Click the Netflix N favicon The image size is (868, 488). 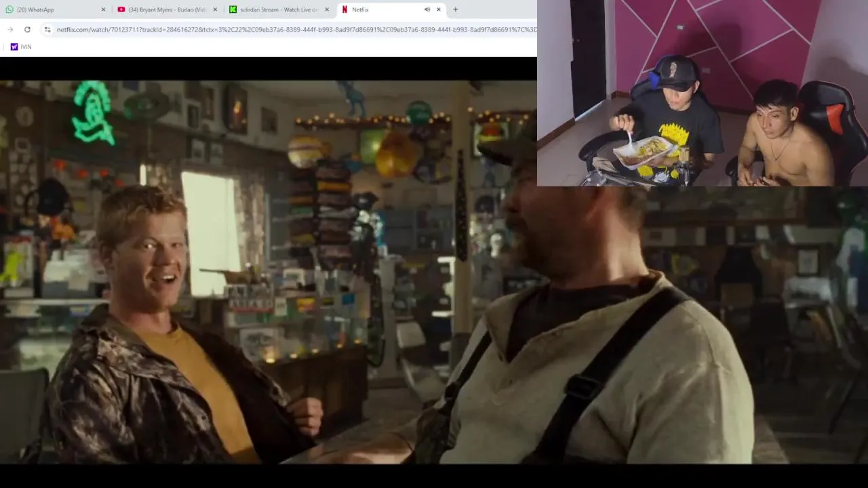[x=345, y=9]
